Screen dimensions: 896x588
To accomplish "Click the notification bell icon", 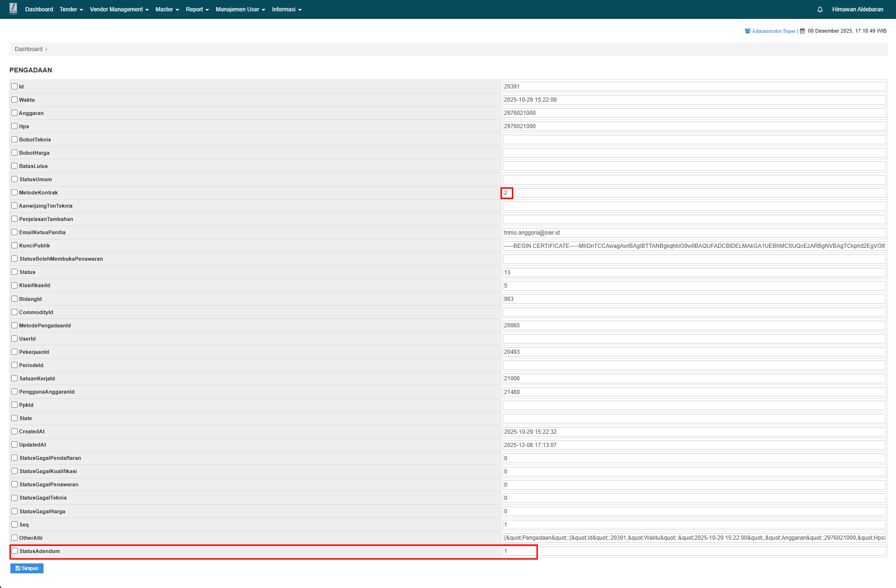I will pyautogui.click(x=820, y=9).
